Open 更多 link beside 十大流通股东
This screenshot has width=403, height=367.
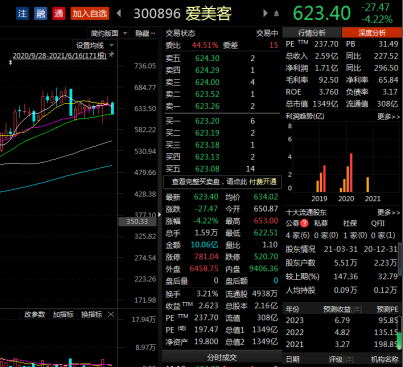pos(388,212)
